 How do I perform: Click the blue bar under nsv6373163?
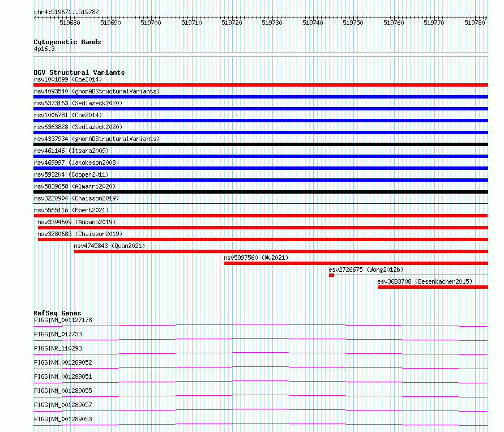260,109
